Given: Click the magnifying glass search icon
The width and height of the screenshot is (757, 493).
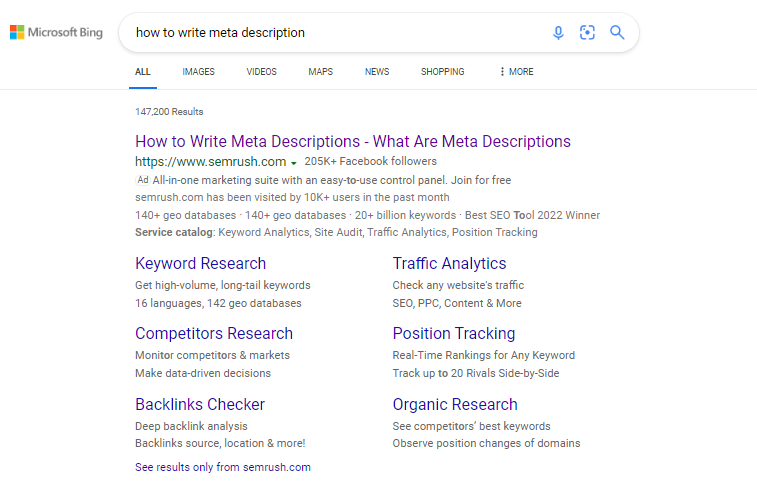Looking at the screenshot, I should pos(617,33).
